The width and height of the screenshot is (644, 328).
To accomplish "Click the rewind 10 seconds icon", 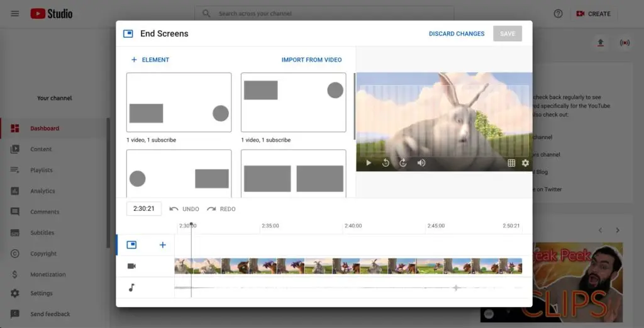I will click(386, 163).
